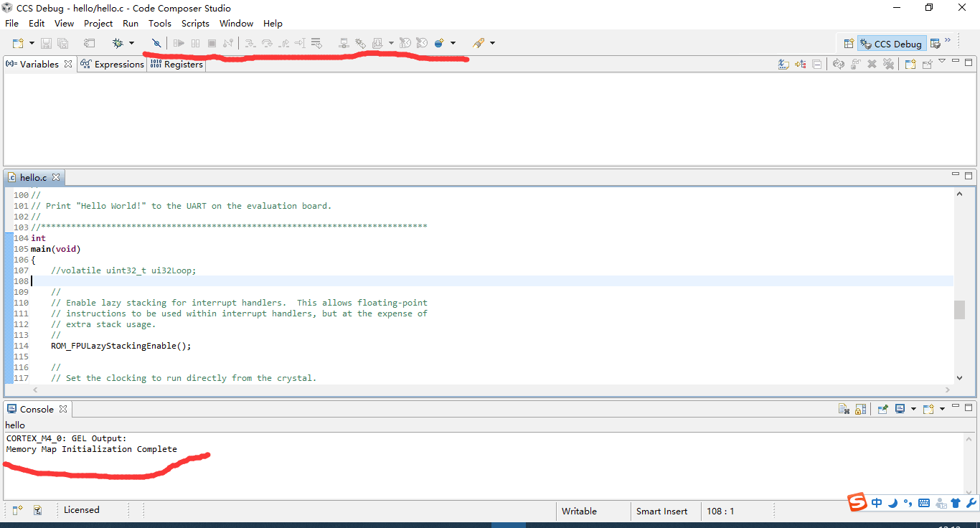The image size is (980, 528).
Task: Open Sogou settings wrench icon
Action: point(971,503)
